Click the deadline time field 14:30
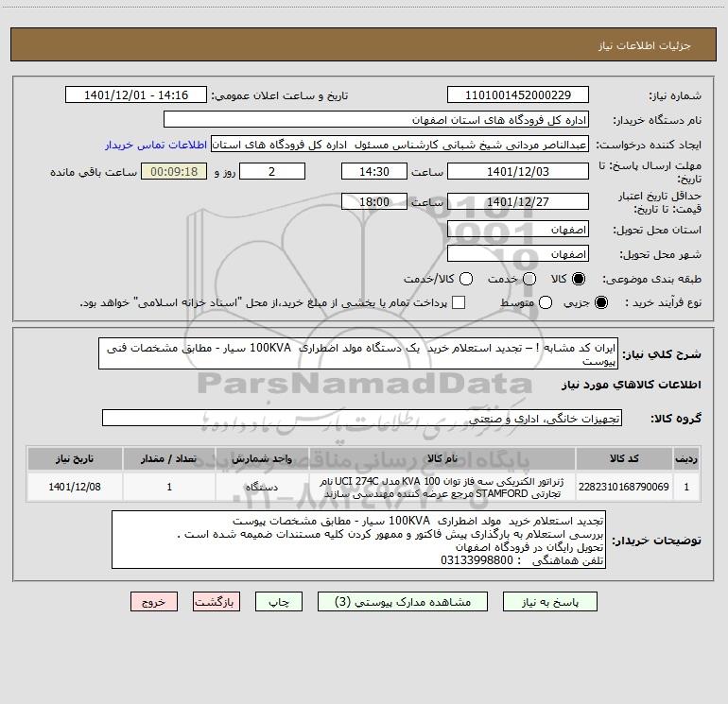 (374, 171)
